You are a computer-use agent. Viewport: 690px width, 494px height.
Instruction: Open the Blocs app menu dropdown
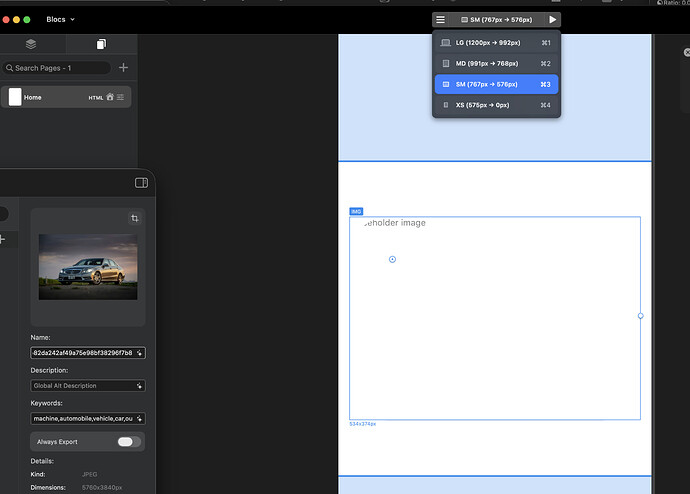60,19
